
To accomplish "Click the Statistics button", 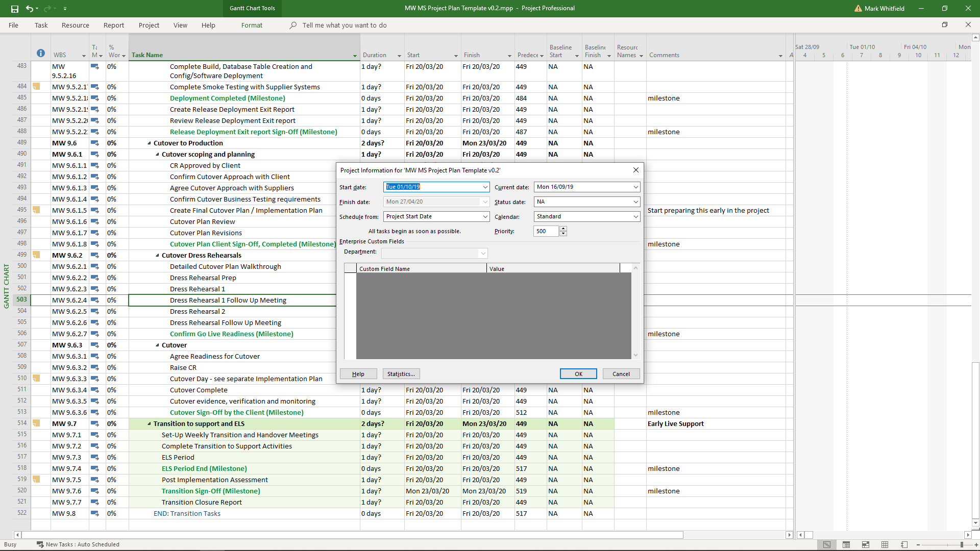I will point(401,374).
